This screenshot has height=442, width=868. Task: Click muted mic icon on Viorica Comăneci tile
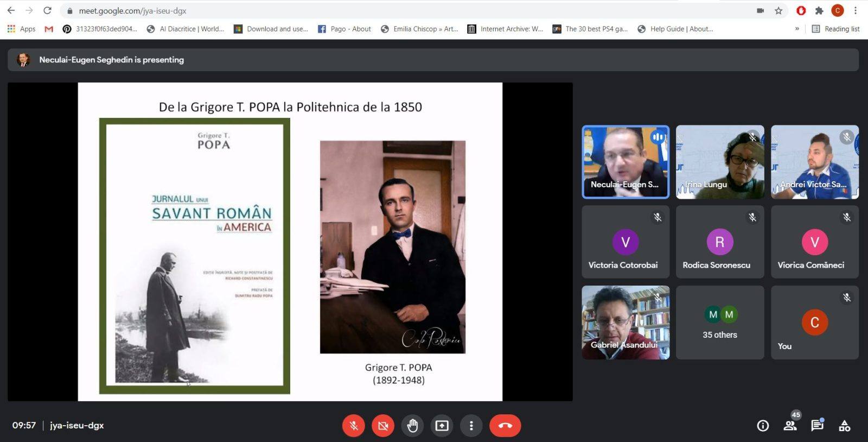(x=847, y=217)
